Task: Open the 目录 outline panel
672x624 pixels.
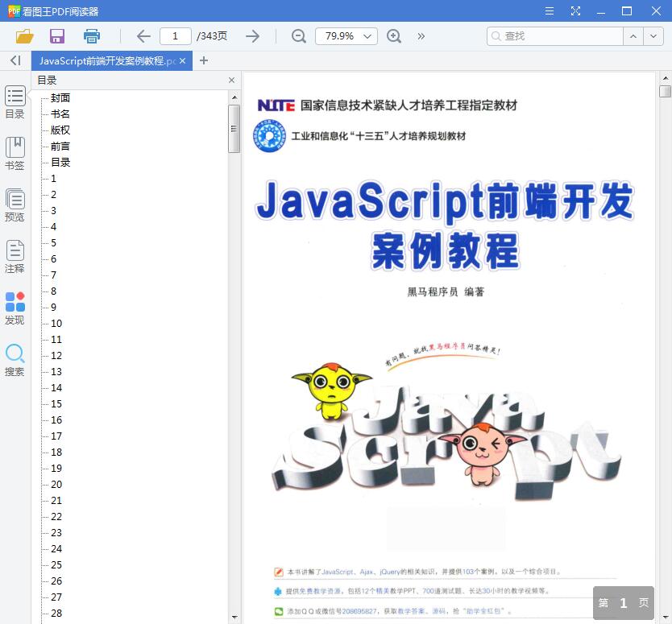Action: point(15,102)
